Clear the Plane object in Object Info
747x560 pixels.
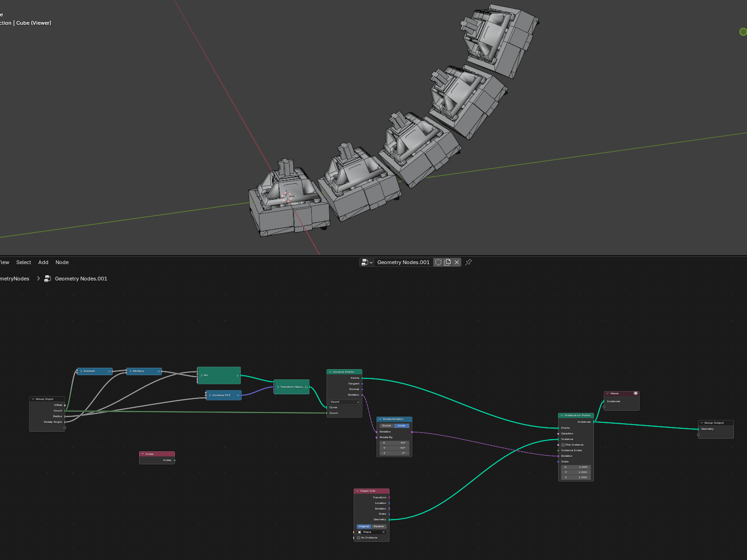[384, 532]
